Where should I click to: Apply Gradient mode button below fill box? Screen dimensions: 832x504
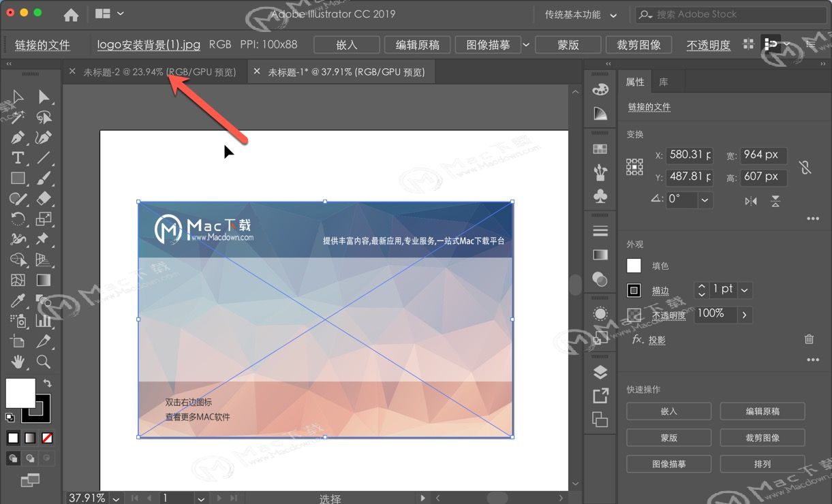coord(30,438)
